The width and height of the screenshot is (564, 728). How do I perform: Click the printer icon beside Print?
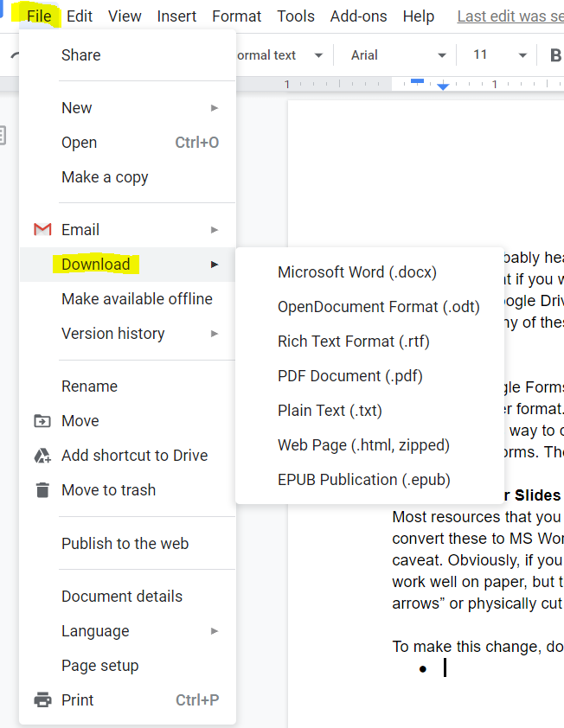click(x=42, y=699)
